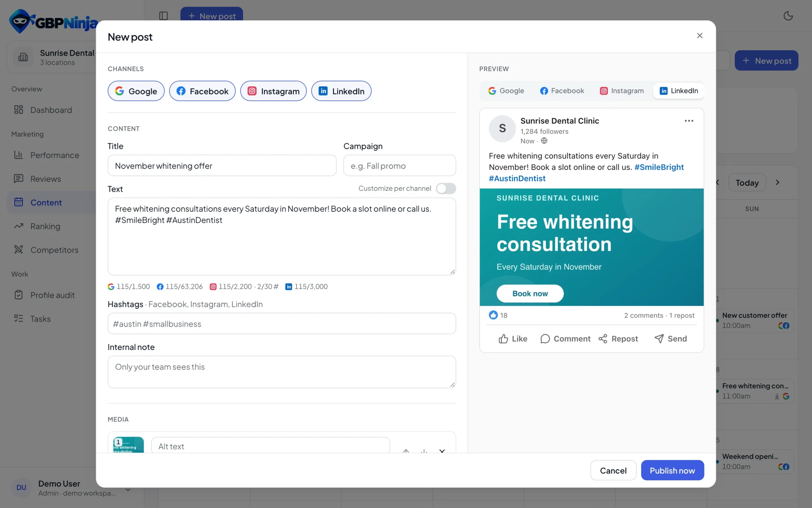Click LinkedIn character count 115/3,000
Viewport: 812px width, 508px height.
point(307,287)
